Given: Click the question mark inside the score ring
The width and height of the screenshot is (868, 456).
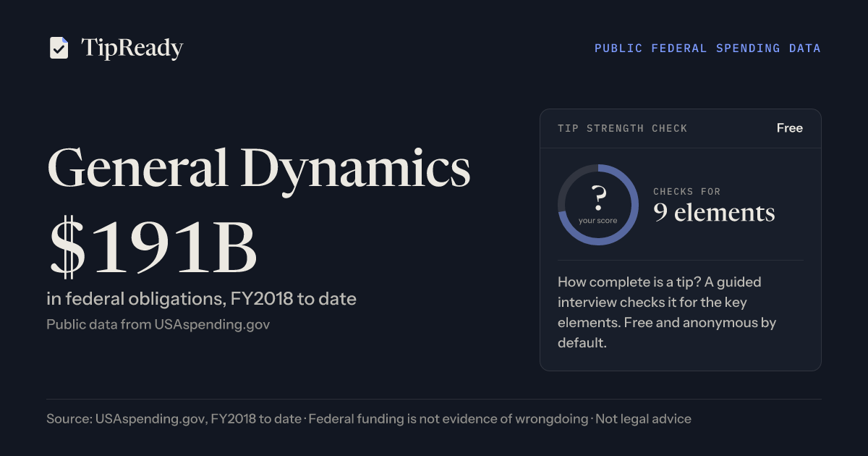Looking at the screenshot, I should coord(598,198).
